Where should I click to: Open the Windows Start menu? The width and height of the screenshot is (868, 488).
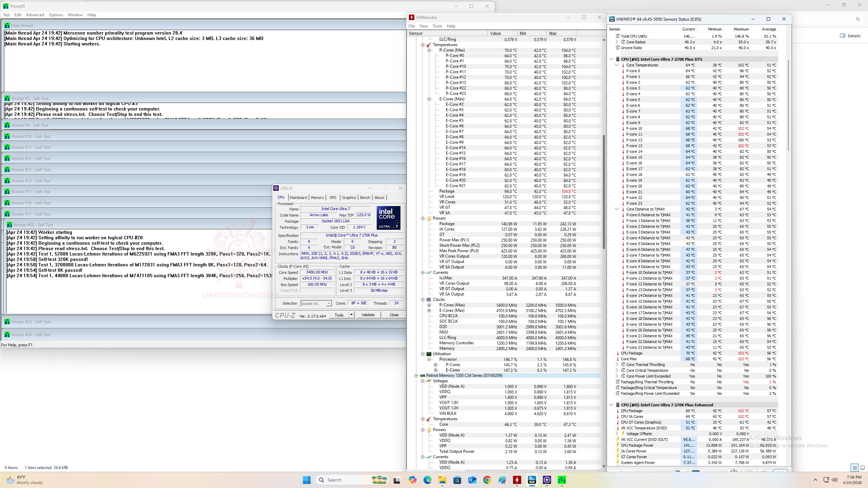coord(307,480)
